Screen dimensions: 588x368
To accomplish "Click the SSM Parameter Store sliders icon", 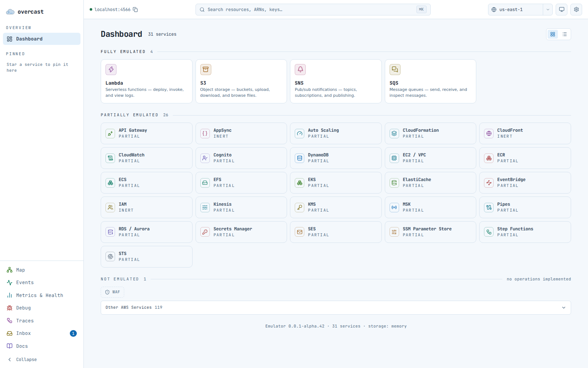I will [394, 232].
